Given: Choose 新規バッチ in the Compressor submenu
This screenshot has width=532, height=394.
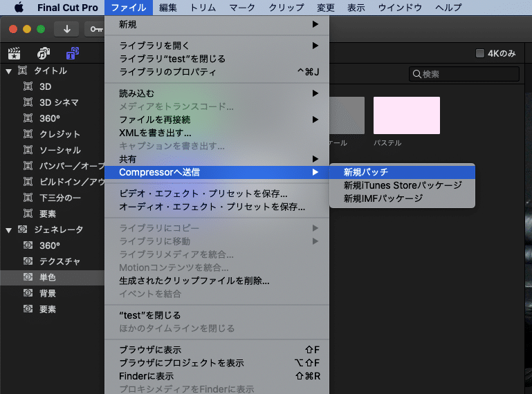Looking at the screenshot, I should (402, 172).
